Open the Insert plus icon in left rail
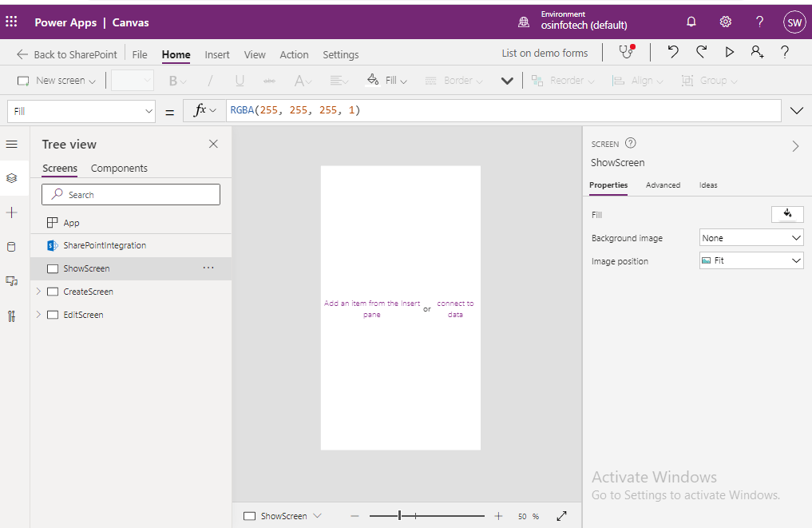This screenshot has height=528, width=812. click(11, 212)
